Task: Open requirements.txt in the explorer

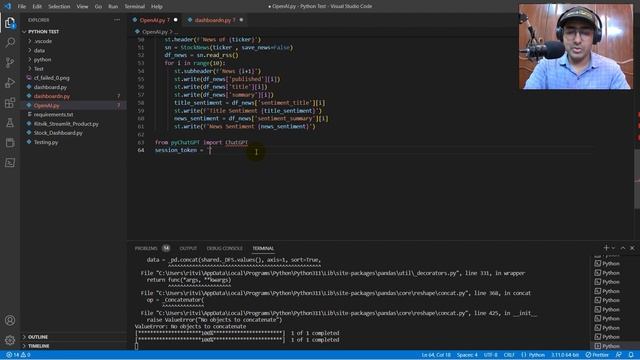Action: click(x=53, y=115)
